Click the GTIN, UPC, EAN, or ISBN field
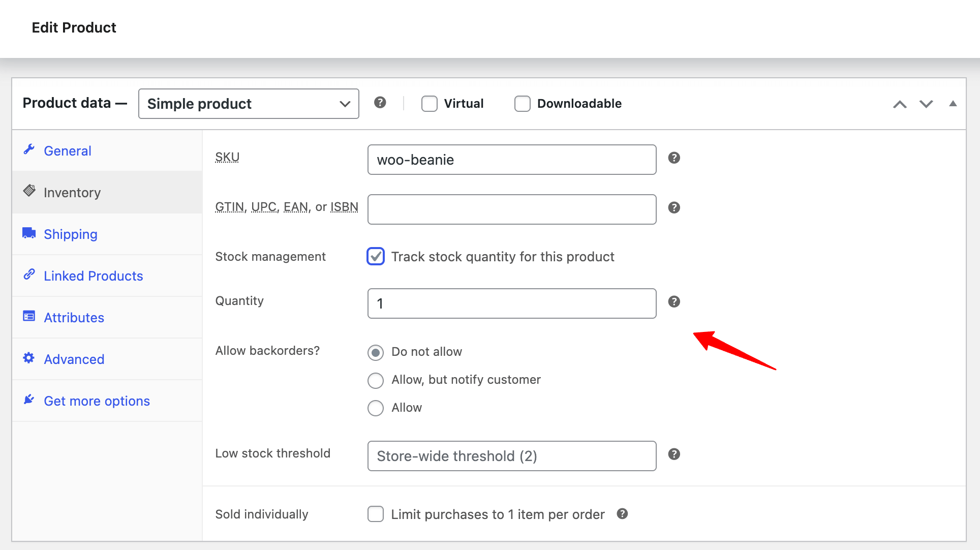980x550 pixels. point(512,209)
